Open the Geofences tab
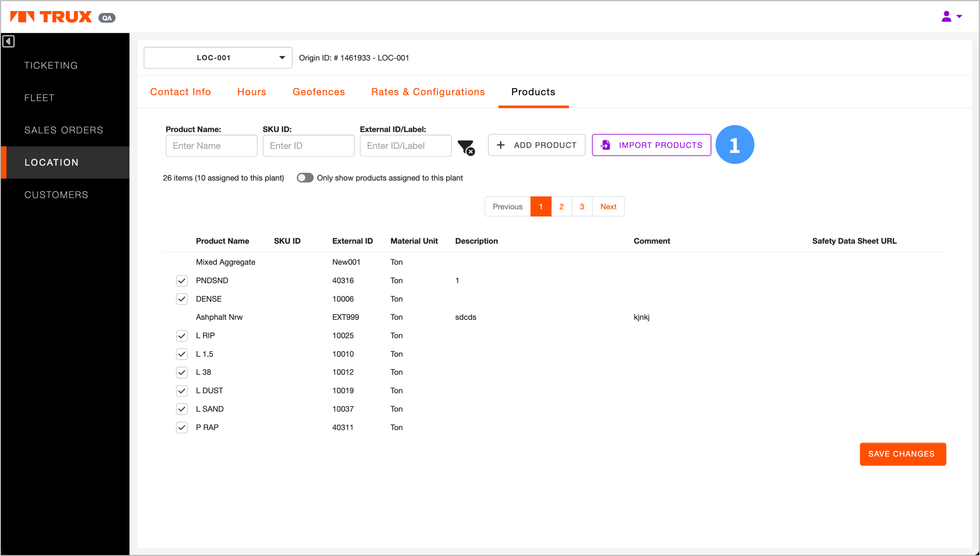Image resolution: width=980 pixels, height=556 pixels. tap(319, 92)
